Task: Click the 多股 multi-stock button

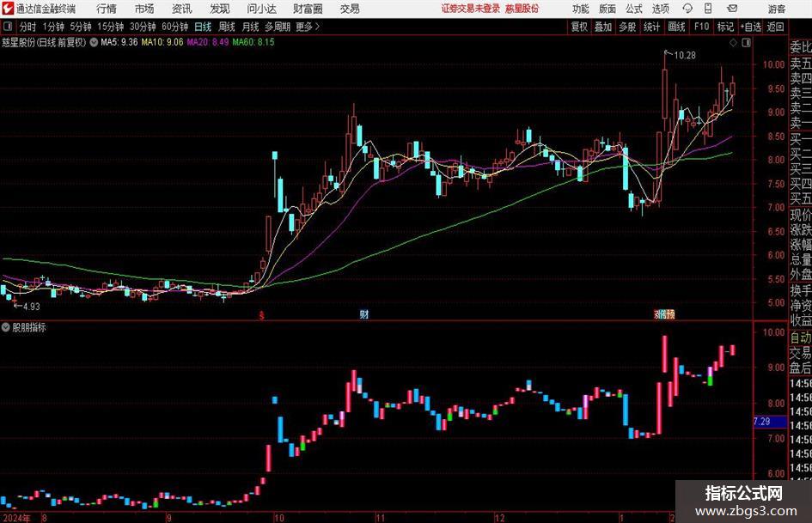Action: click(x=627, y=27)
